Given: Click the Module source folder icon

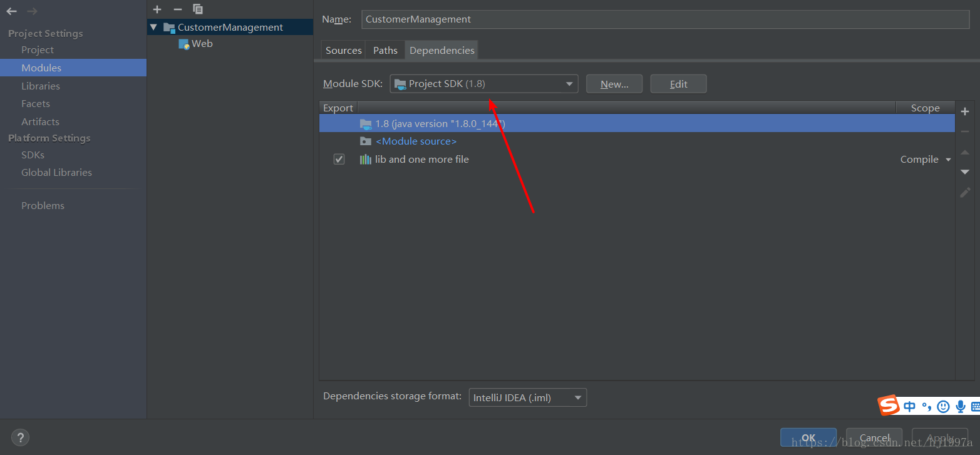Looking at the screenshot, I should (366, 141).
